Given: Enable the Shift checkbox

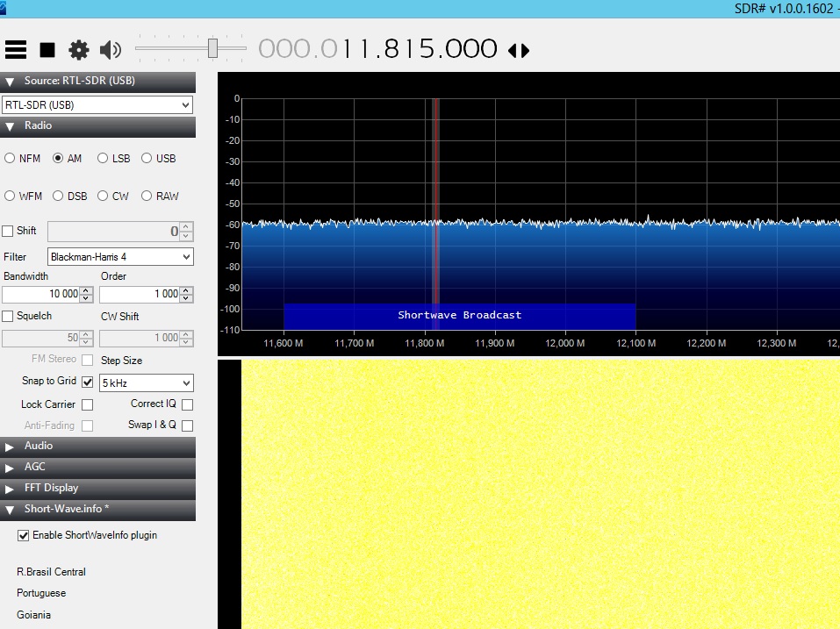Looking at the screenshot, I should pos(8,231).
